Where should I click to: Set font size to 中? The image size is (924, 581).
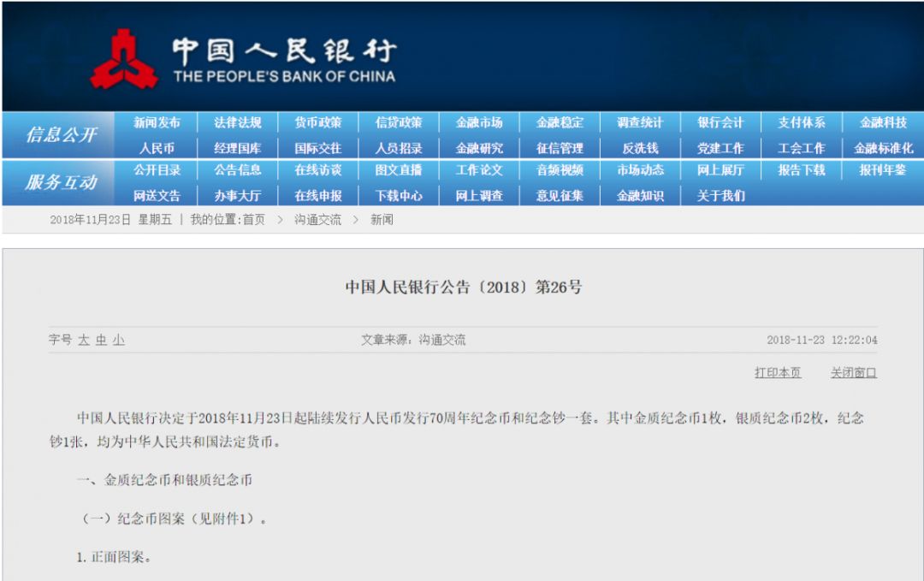(x=101, y=340)
